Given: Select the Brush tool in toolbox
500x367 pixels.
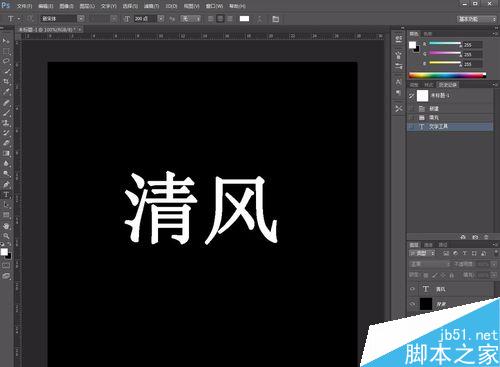Looking at the screenshot, I should [x=6, y=113].
